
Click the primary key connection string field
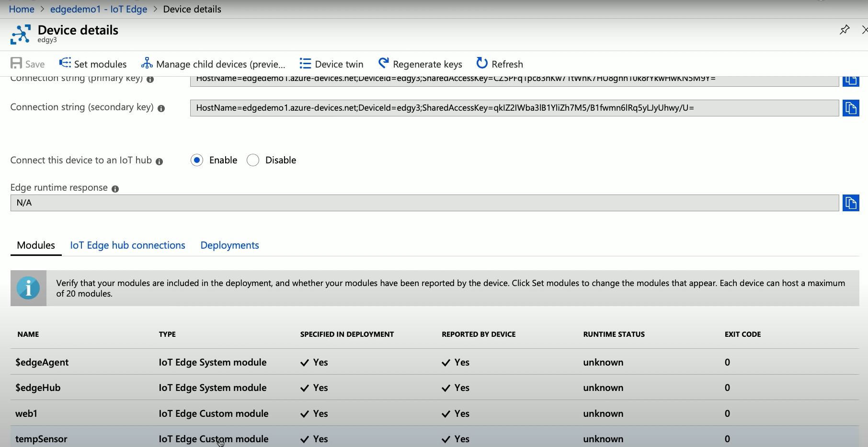(x=514, y=81)
